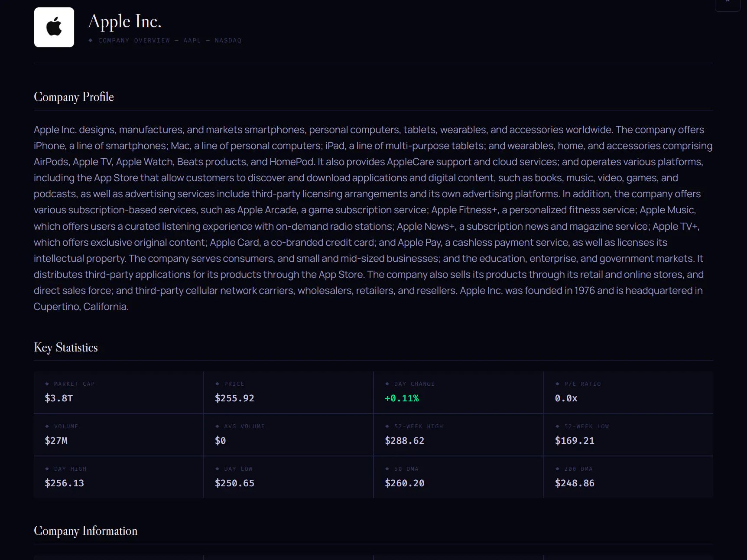Select the 52-week low value "$169.21"
This screenshot has height=560, width=747.
(x=575, y=441)
